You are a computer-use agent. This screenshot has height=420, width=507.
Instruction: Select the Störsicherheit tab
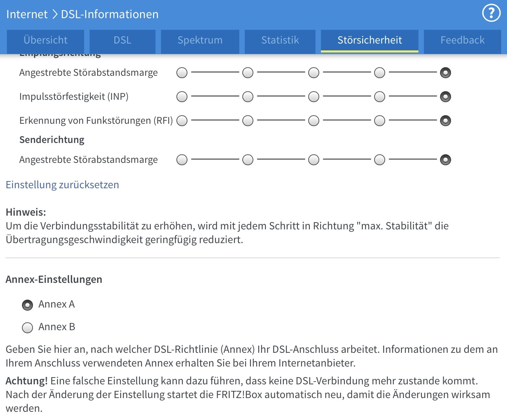pos(369,40)
